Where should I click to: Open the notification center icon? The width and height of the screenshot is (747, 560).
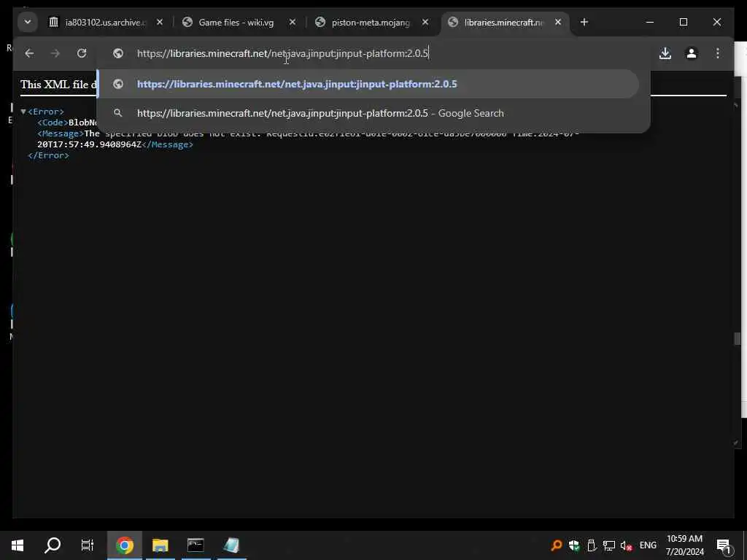723,545
